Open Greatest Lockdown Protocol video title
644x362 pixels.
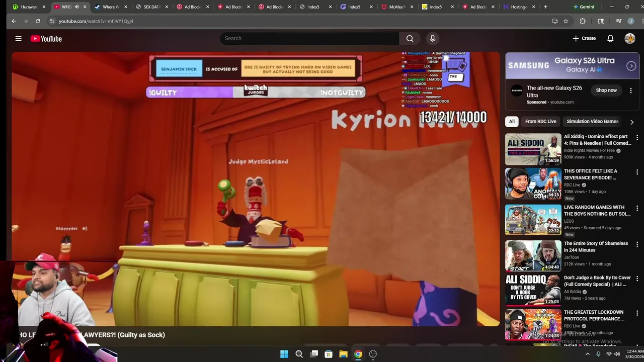tap(594, 315)
